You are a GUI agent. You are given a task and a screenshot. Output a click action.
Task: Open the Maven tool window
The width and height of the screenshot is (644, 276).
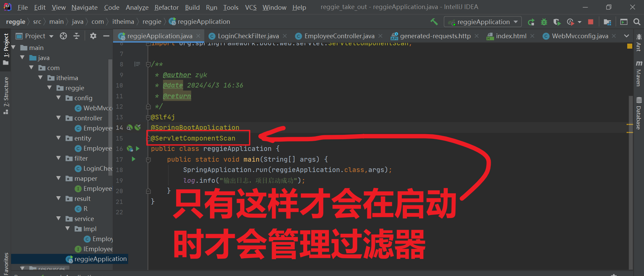click(x=639, y=73)
